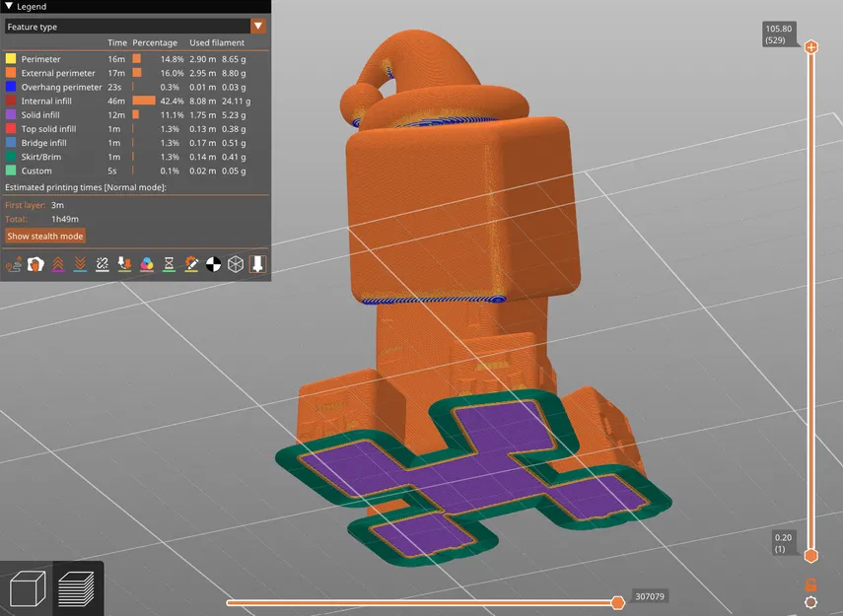Switch to sliced layers preview icon
The width and height of the screenshot is (843, 616).
[76, 589]
